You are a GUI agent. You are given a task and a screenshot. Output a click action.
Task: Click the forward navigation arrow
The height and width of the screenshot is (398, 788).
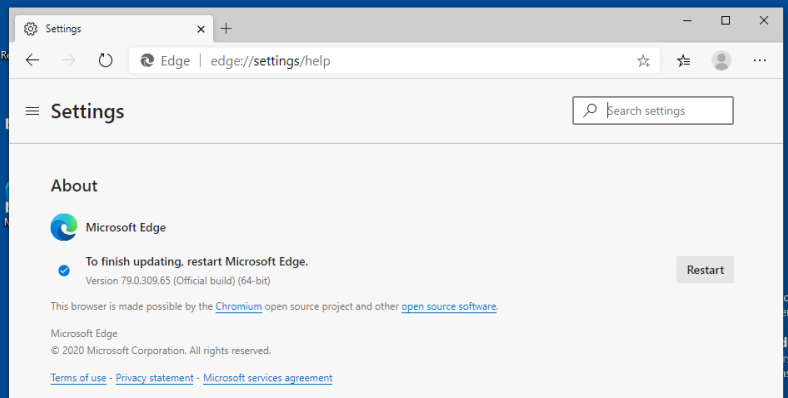click(x=69, y=60)
